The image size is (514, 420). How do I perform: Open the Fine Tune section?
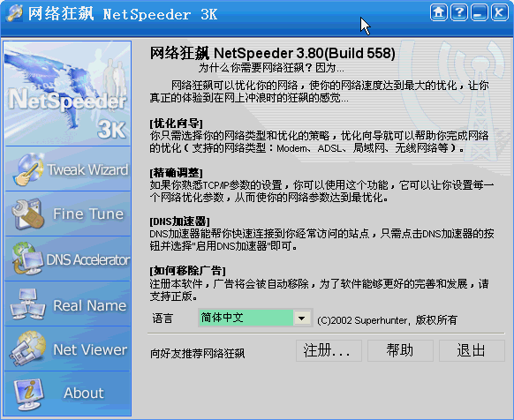pos(68,214)
